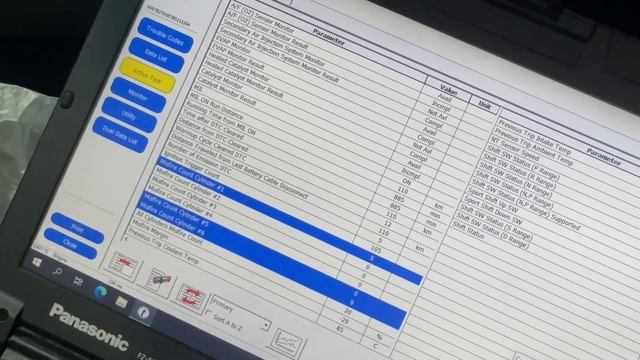Select Previous Trip Intake Temp in right list
640x360 pixels.
pyautogui.click(x=534, y=138)
